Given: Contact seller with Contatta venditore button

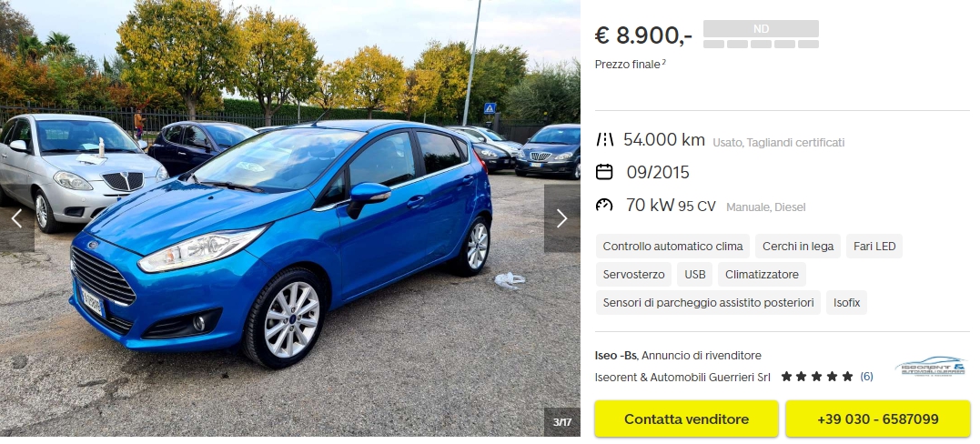Looking at the screenshot, I should pyautogui.click(x=686, y=419).
